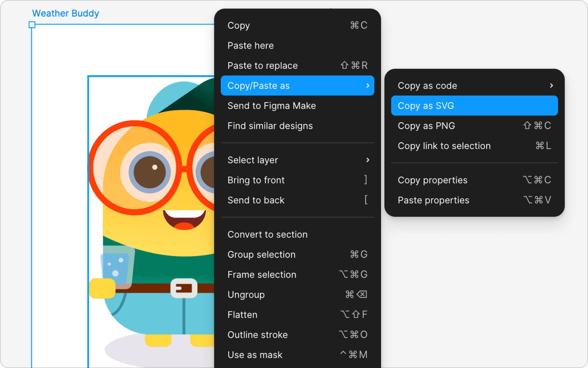Image resolution: width=588 pixels, height=368 pixels.
Task: Choose Copy from the context menu
Action: 297,25
